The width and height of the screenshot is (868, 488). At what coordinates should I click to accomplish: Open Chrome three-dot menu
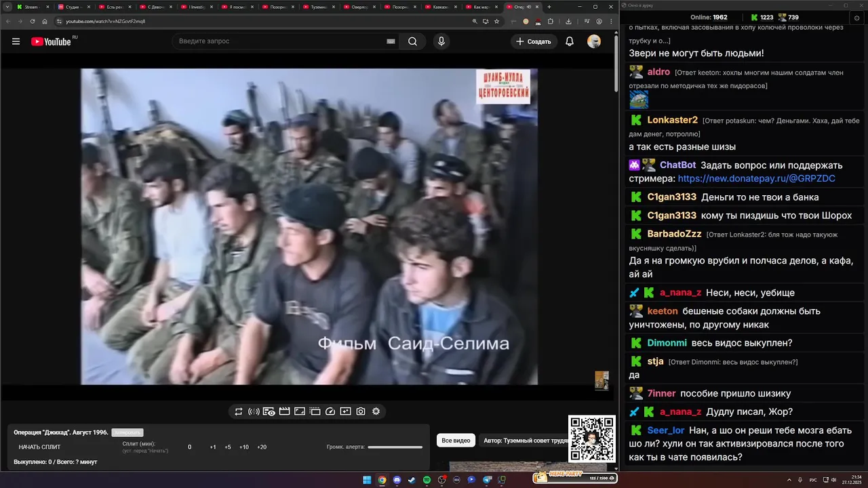611,21
